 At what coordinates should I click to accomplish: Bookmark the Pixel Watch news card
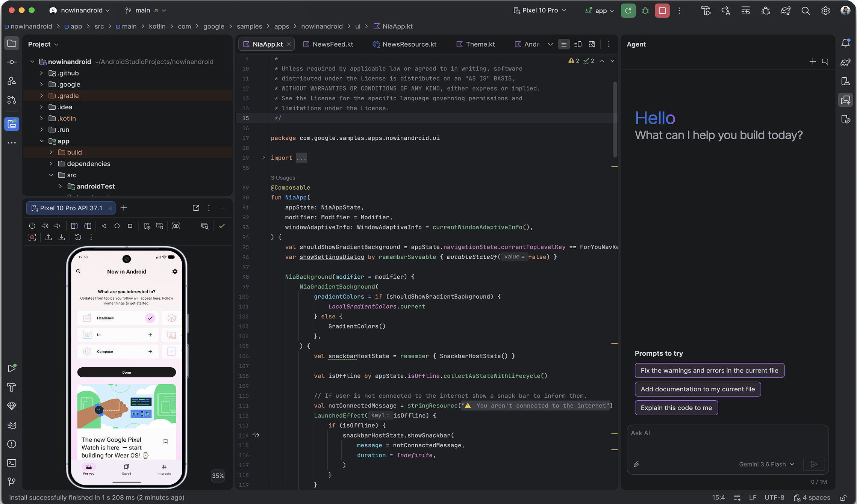165,441
